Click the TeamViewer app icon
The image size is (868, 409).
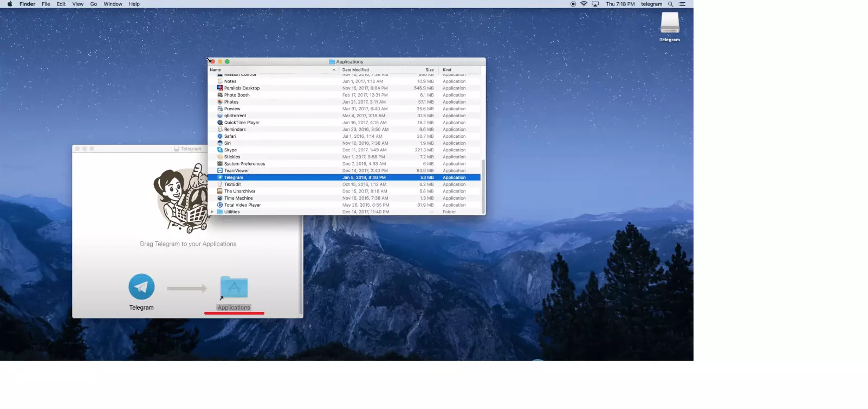coord(220,170)
